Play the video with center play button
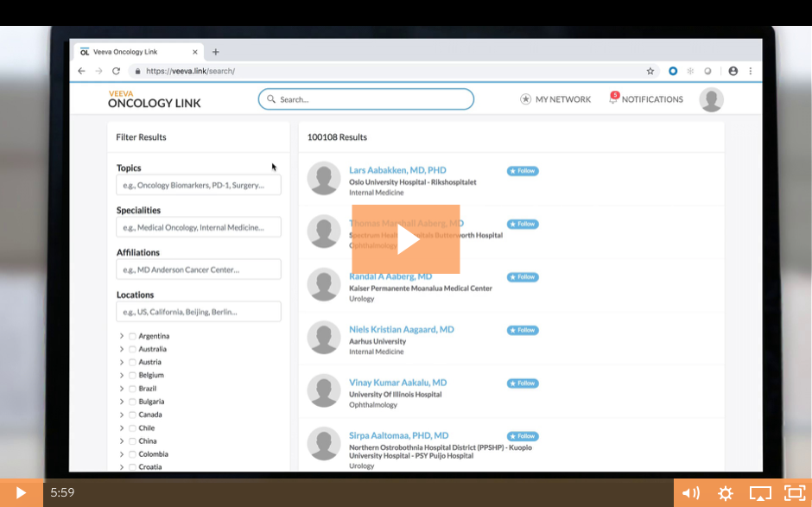Screen dimensions: 812x507 click(x=406, y=239)
